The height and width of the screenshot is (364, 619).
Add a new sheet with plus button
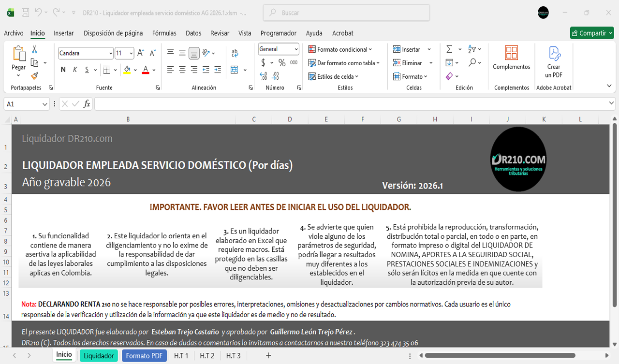point(268,356)
